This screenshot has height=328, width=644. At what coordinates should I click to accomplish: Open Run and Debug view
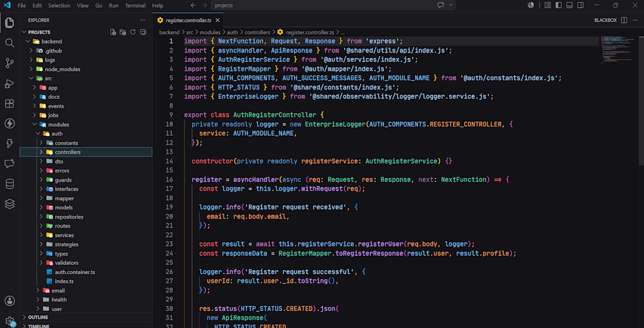pyautogui.click(x=9, y=83)
